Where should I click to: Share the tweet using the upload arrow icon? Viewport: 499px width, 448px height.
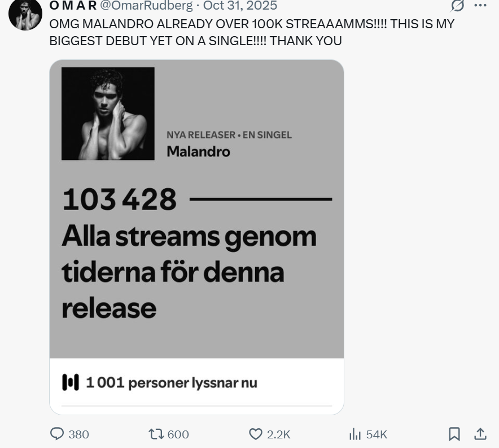click(x=480, y=434)
